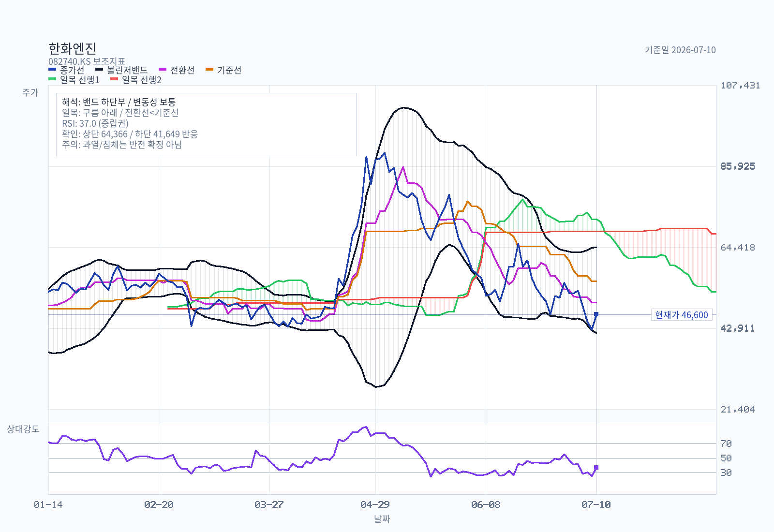774x532 pixels.
Task: Click the 03-27 date axis tick
Action: point(269,504)
